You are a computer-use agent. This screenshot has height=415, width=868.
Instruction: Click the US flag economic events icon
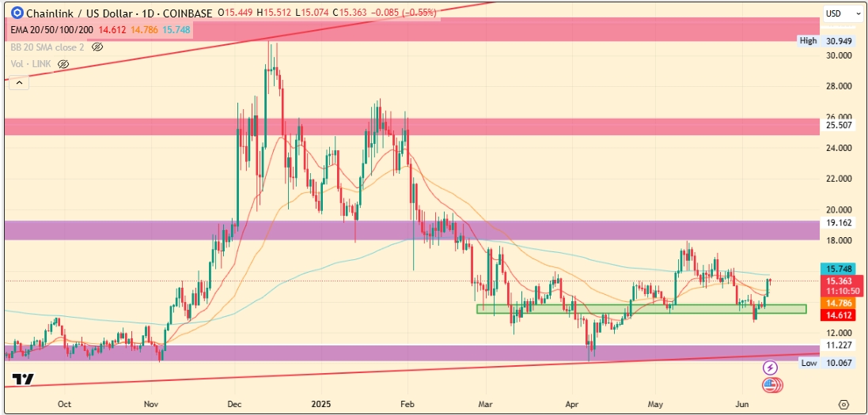pos(771,385)
